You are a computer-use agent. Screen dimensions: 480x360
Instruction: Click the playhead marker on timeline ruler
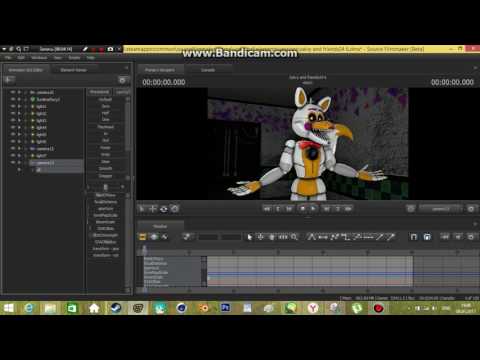tap(144, 249)
